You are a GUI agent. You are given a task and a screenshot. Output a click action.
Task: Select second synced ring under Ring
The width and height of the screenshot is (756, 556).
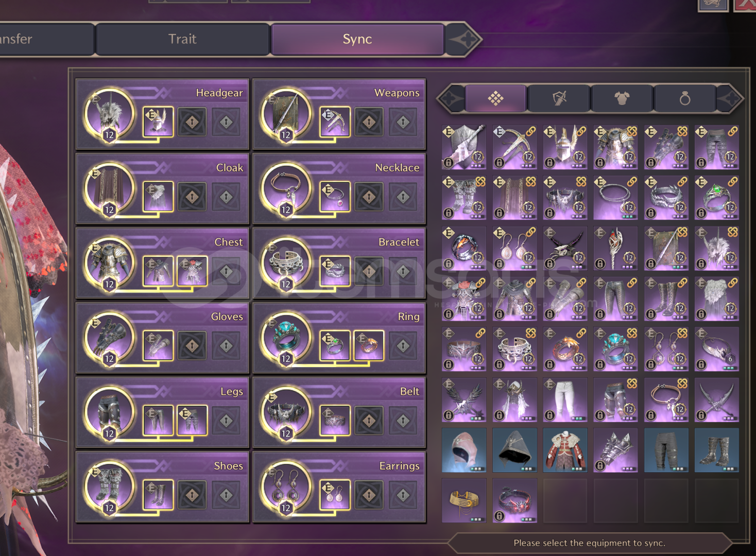pyautogui.click(x=369, y=345)
